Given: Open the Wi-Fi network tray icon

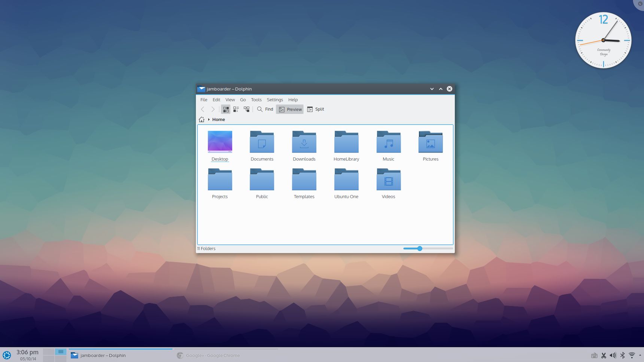Looking at the screenshot, I should click(x=632, y=355).
